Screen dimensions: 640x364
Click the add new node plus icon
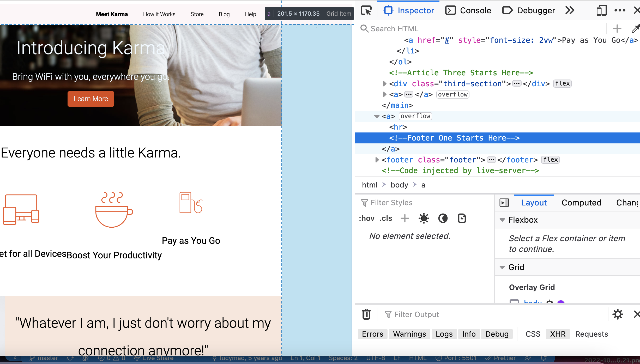617,29
